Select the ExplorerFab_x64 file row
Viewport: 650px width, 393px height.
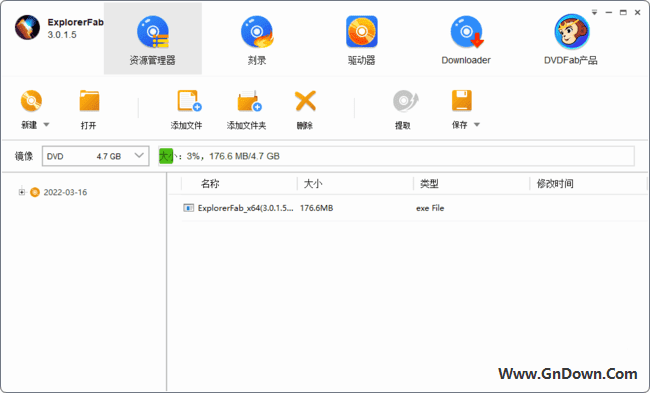(x=414, y=208)
